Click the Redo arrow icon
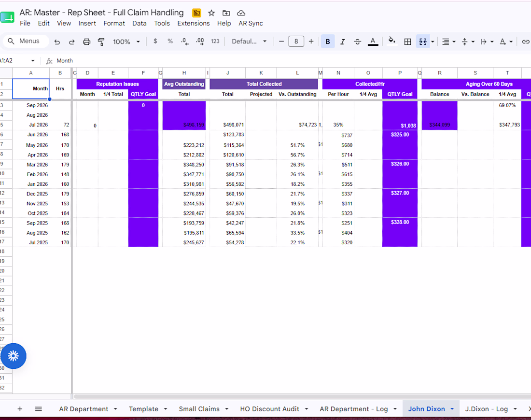 (x=71, y=42)
